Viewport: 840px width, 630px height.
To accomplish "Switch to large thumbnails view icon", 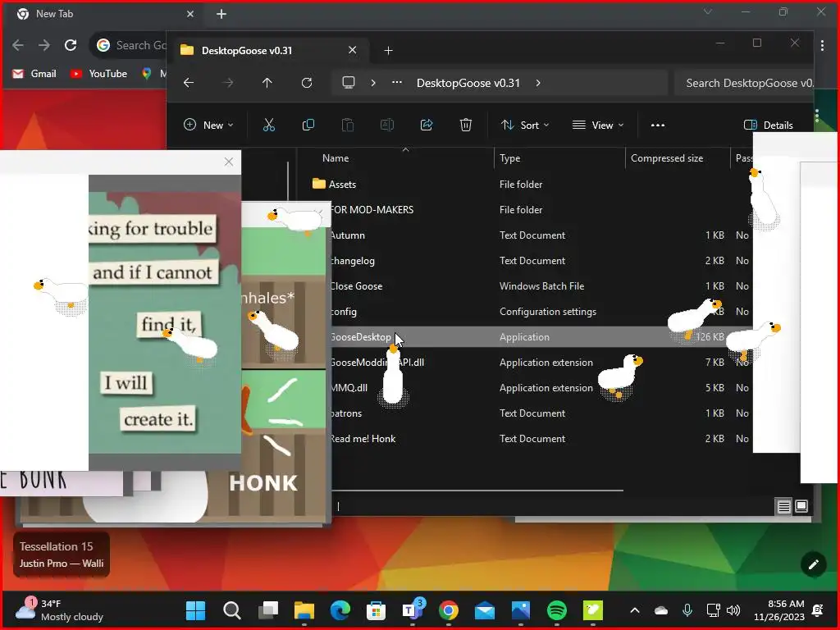I will 801,506.
